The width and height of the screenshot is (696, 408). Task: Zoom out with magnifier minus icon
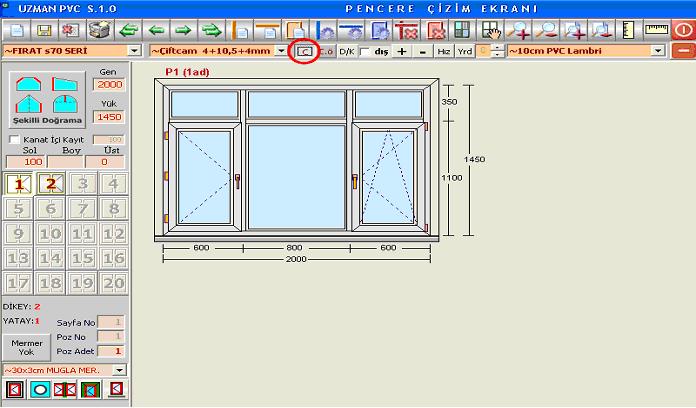[x=546, y=31]
